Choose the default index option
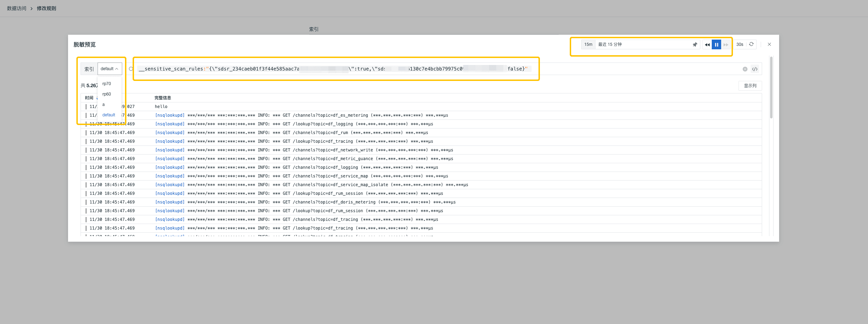 pyautogui.click(x=109, y=115)
